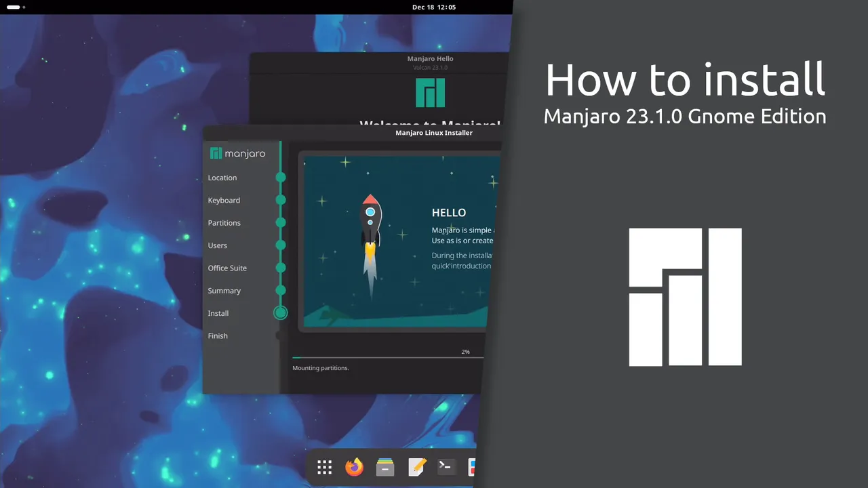Click the How to install heading
868x488 pixels.
click(686, 79)
